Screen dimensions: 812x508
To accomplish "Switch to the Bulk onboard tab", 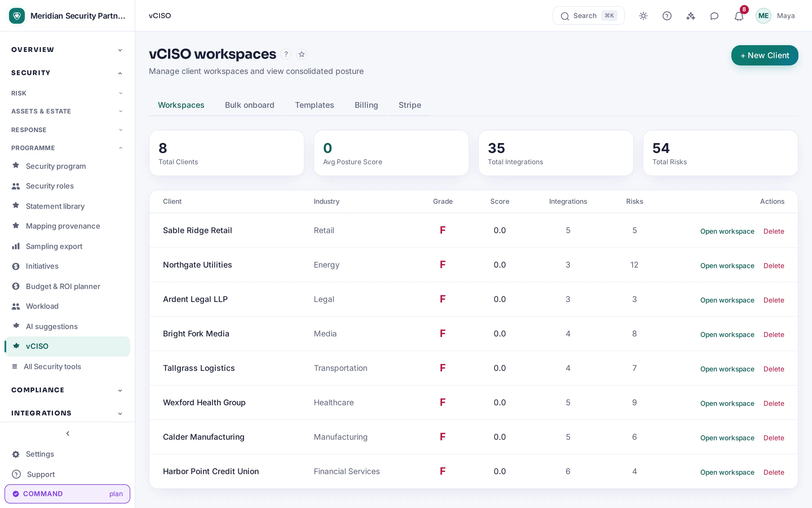I will [x=249, y=105].
